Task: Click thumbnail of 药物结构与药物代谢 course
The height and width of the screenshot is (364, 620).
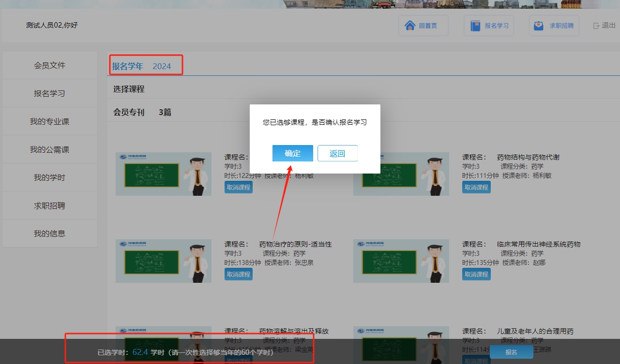Action: (401, 174)
